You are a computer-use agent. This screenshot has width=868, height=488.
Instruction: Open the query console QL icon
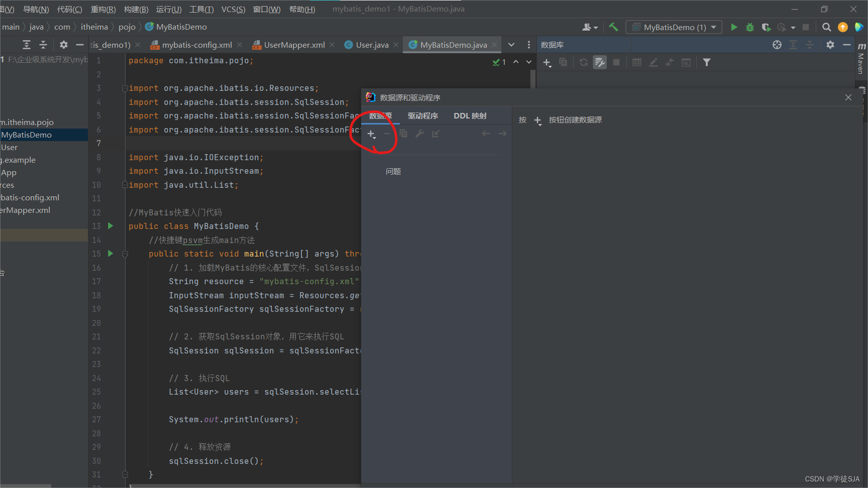(x=686, y=62)
